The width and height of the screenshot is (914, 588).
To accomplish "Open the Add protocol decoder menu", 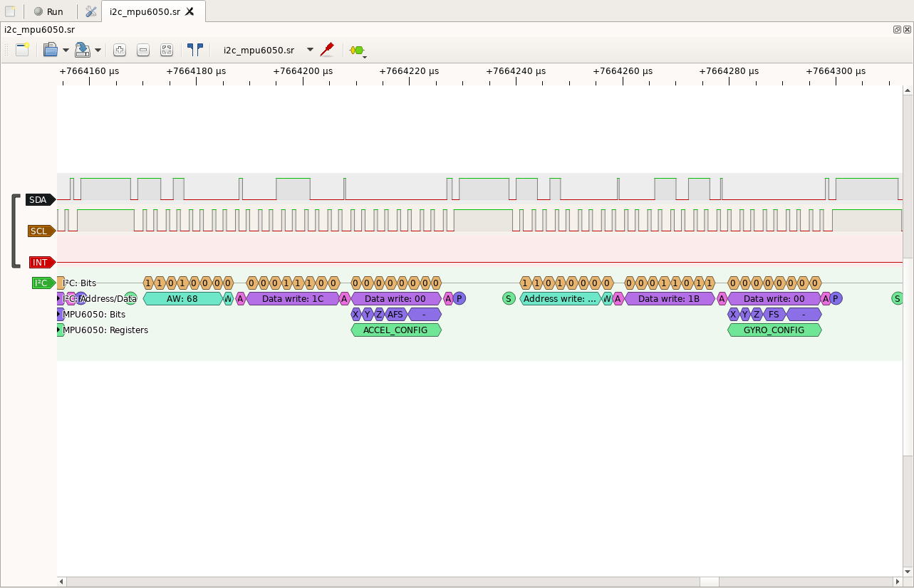I will (x=356, y=50).
